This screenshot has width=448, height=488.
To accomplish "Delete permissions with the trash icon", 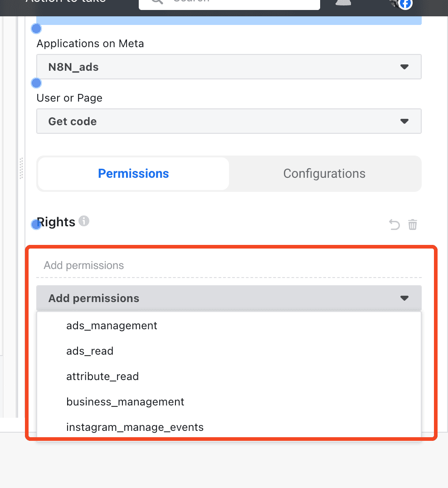I will (x=413, y=224).
